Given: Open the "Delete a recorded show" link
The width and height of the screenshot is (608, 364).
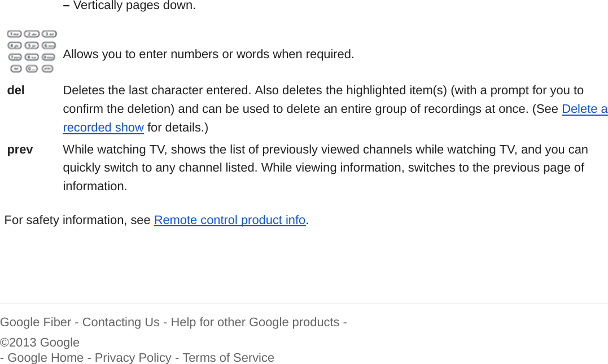Looking at the screenshot, I should [584, 109].
